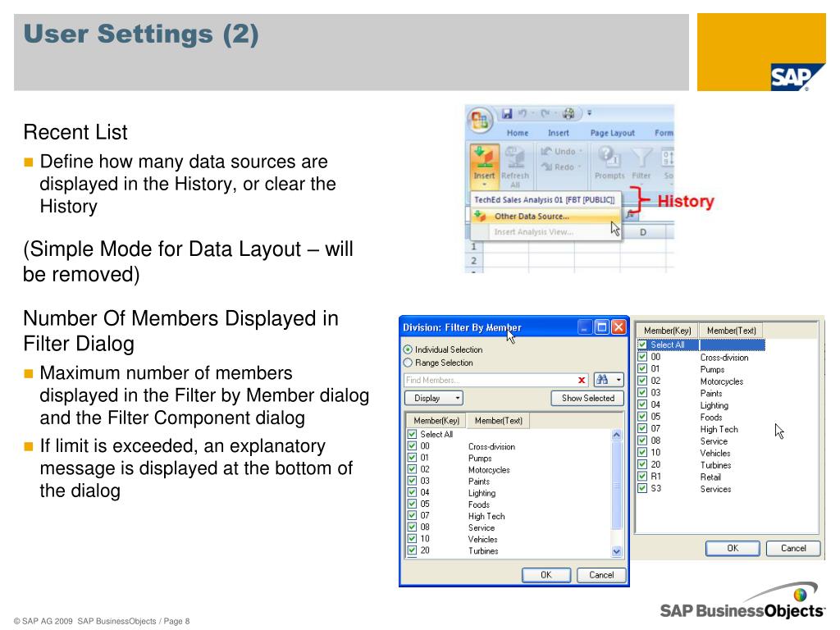The width and height of the screenshot is (840, 630).
Task: Click column D header in the spreadsheet
Action: point(643,232)
